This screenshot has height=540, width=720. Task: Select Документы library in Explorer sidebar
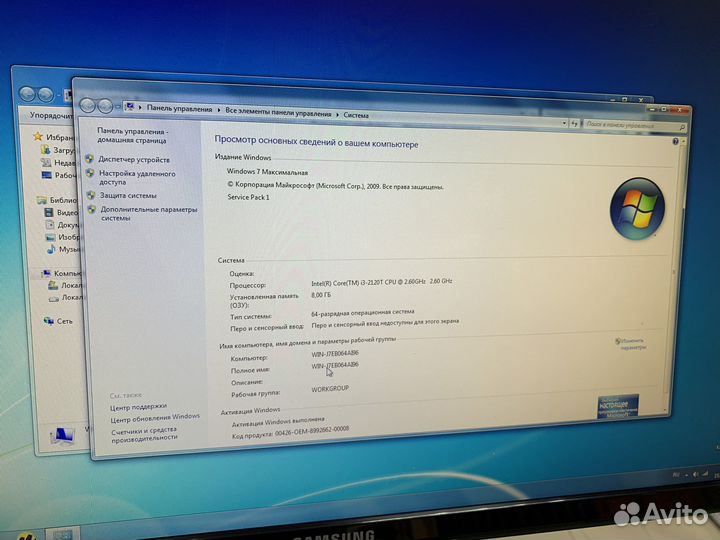click(x=68, y=225)
